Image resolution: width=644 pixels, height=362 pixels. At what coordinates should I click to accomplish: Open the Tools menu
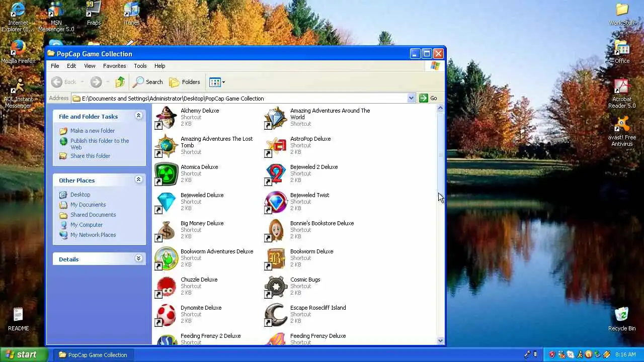(140, 66)
